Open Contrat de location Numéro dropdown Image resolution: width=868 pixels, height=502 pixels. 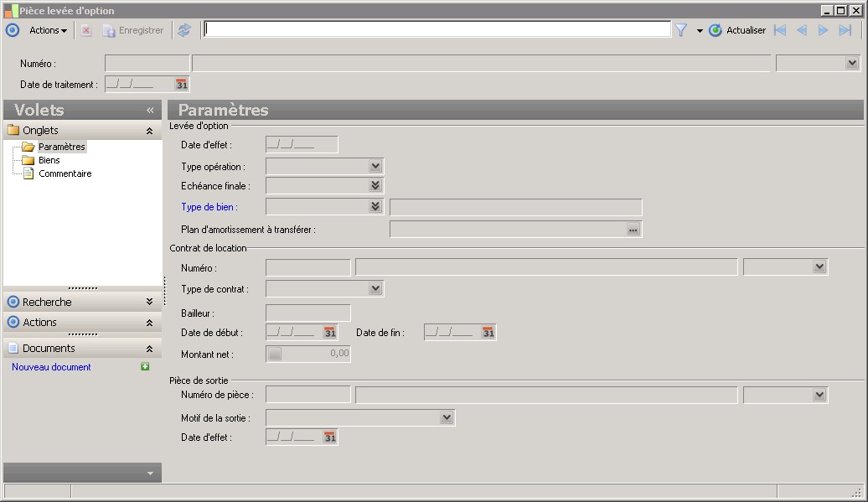[819, 267]
